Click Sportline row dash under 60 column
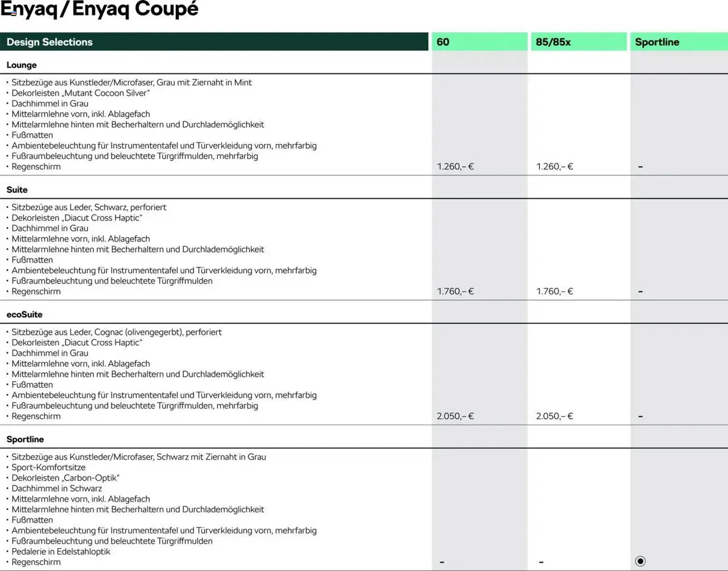 pos(442,562)
